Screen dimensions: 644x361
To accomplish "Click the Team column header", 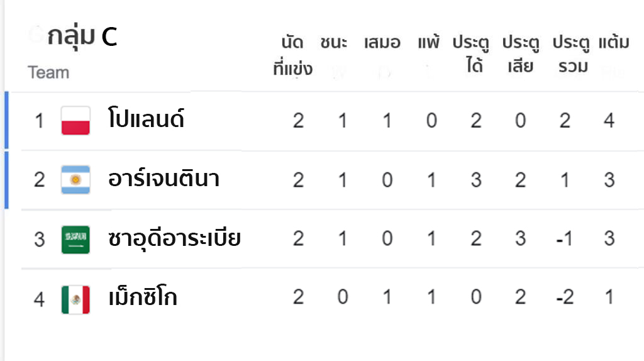I will point(48,73).
